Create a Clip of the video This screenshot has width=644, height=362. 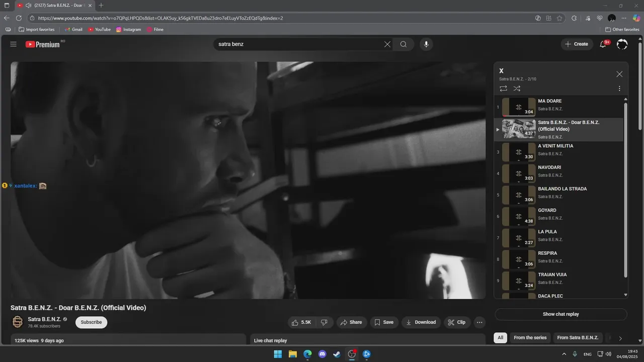pos(457,322)
